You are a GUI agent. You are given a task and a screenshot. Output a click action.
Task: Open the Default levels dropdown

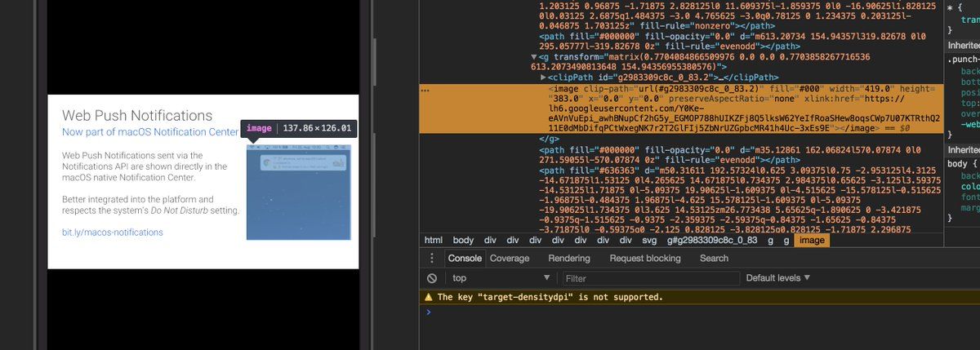tap(777, 278)
